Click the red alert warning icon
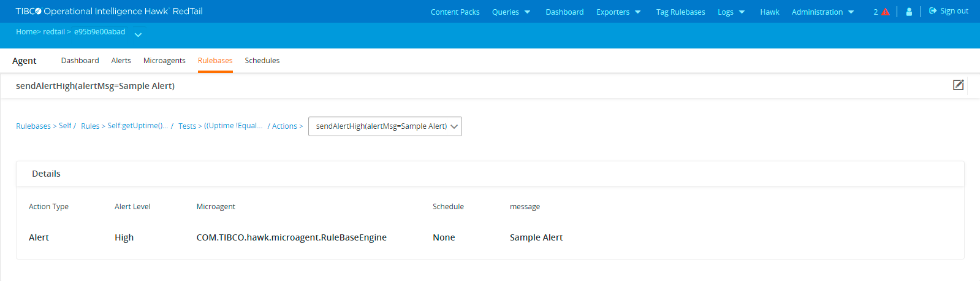 tap(885, 12)
